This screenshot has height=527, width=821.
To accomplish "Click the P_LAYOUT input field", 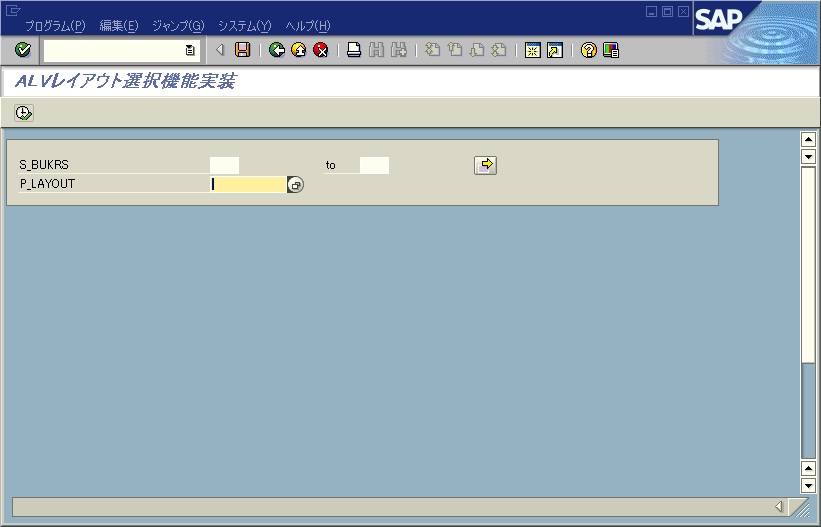I will [248, 184].
